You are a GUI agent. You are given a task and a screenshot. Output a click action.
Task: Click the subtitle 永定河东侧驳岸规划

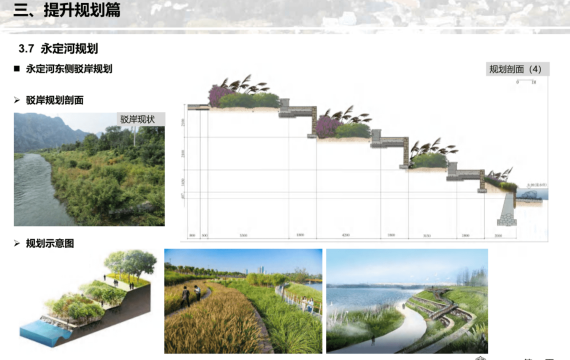pyautogui.click(x=69, y=69)
